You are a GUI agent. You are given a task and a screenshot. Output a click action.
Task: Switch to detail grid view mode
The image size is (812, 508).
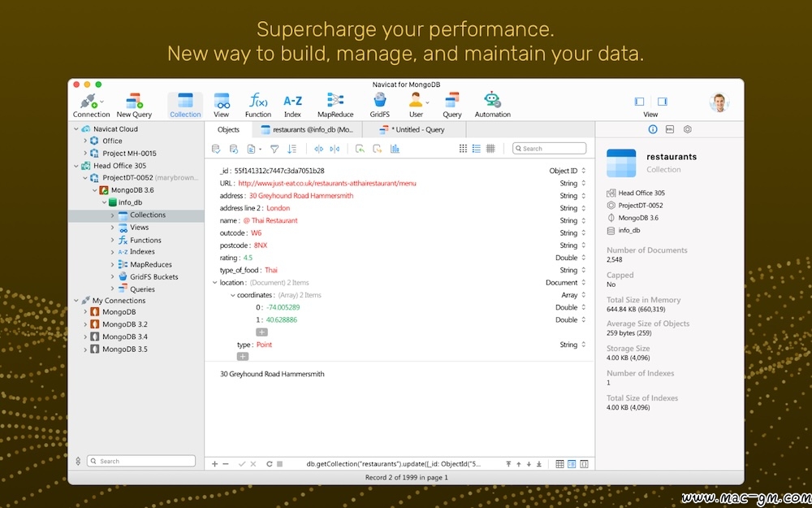point(490,149)
